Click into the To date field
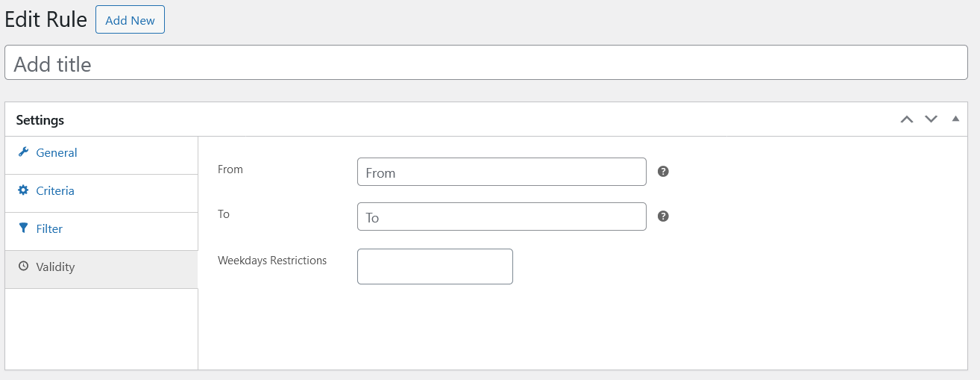 [x=501, y=217]
